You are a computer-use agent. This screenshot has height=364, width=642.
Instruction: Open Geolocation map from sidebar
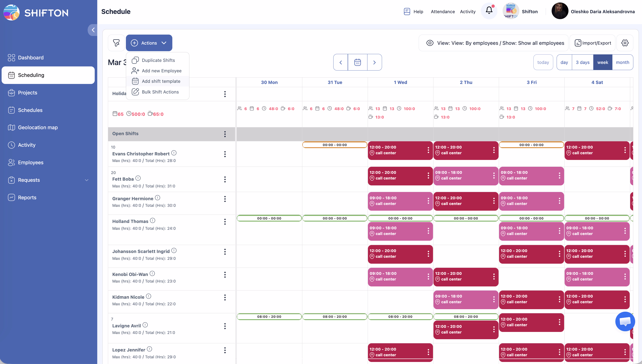[x=38, y=127]
